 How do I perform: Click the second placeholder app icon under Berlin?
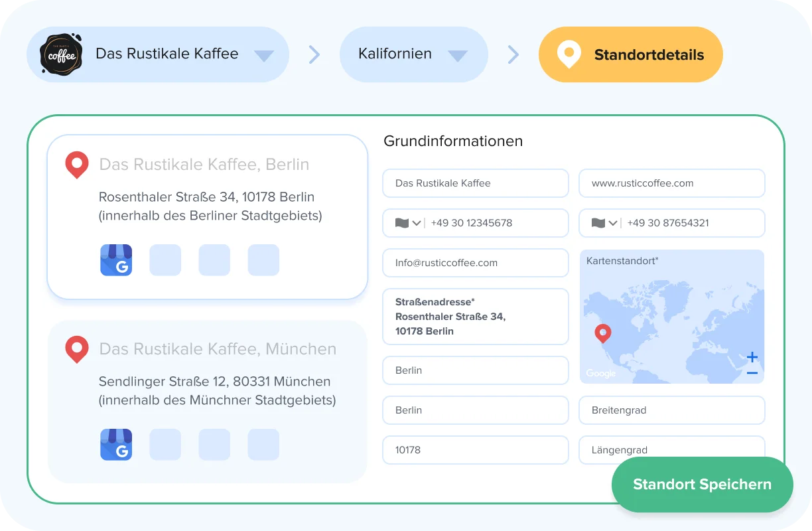pyautogui.click(x=165, y=260)
